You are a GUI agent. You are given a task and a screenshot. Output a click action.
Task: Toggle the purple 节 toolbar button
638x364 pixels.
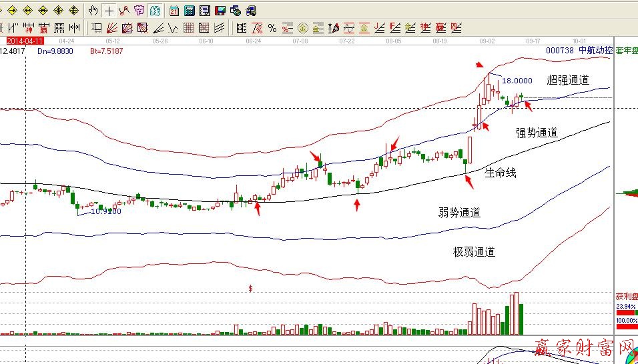tap(139, 11)
